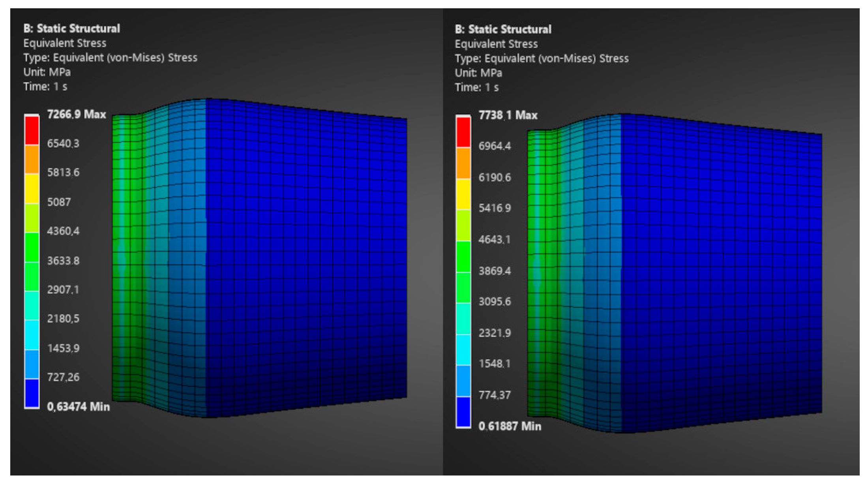This screenshot has width=868, height=483.
Task: Click the dark blue swatch in left legend
Action: 32,393
